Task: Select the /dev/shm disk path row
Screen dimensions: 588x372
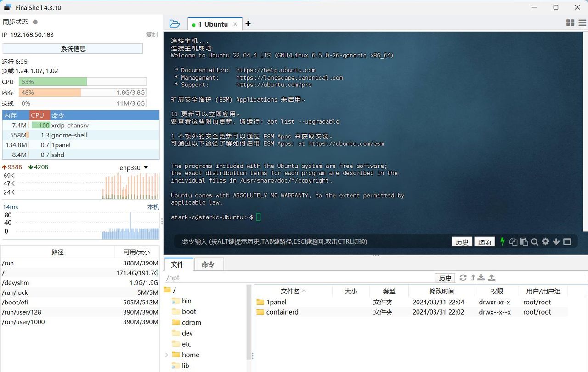Action: click(x=80, y=283)
